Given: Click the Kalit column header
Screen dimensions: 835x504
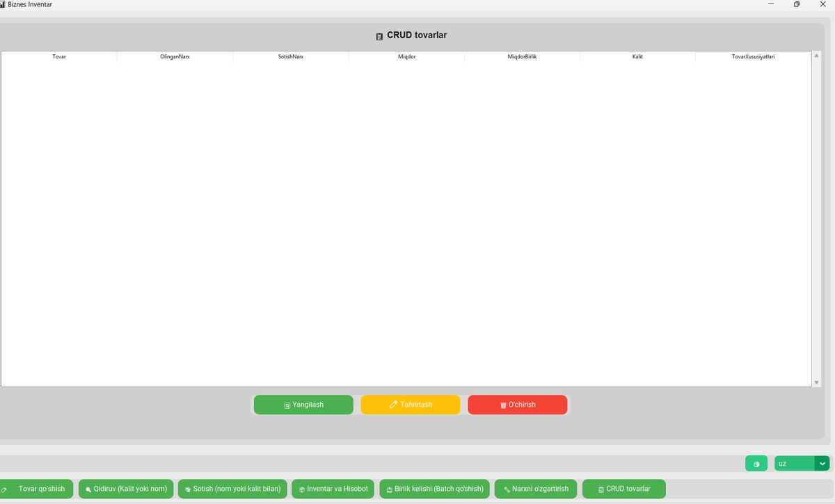Looking at the screenshot, I should pyautogui.click(x=637, y=56).
